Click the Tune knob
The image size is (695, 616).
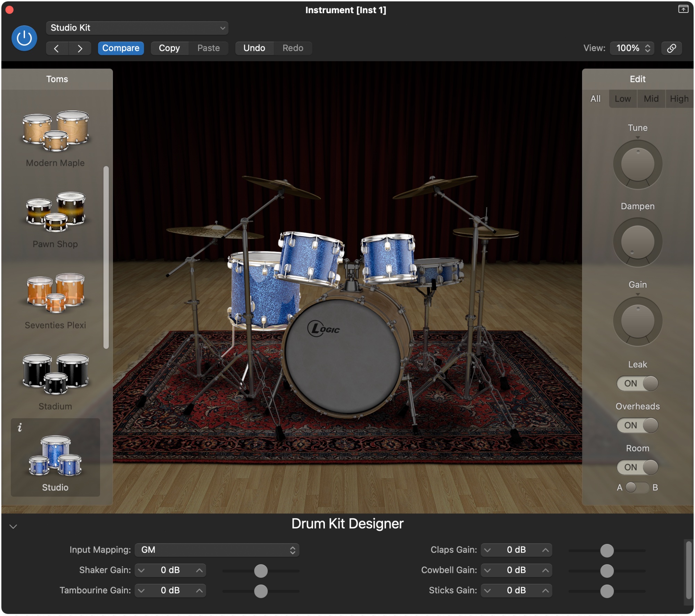coord(637,164)
